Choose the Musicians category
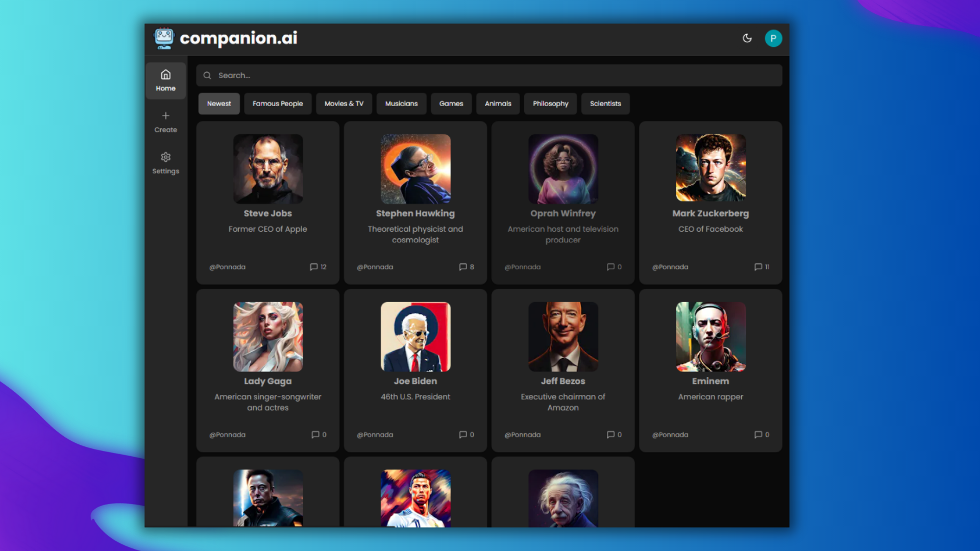Image resolution: width=980 pixels, height=551 pixels. coord(401,104)
